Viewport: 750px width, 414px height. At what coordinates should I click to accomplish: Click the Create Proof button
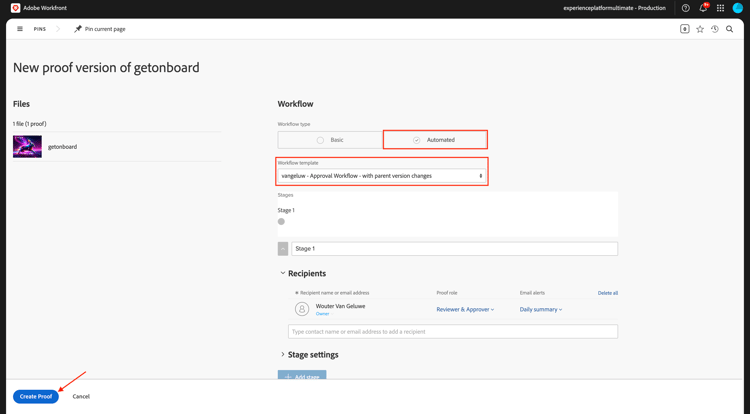click(36, 396)
